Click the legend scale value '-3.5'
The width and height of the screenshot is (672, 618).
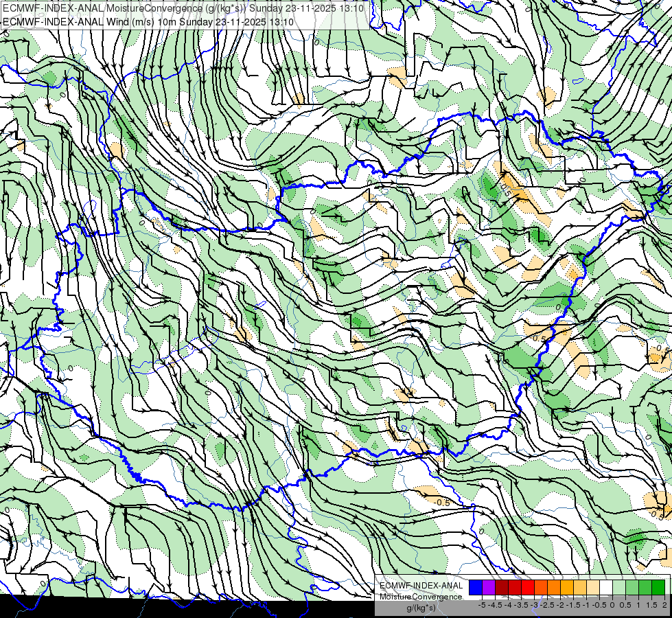pyautogui.click(x=521, y=605)
